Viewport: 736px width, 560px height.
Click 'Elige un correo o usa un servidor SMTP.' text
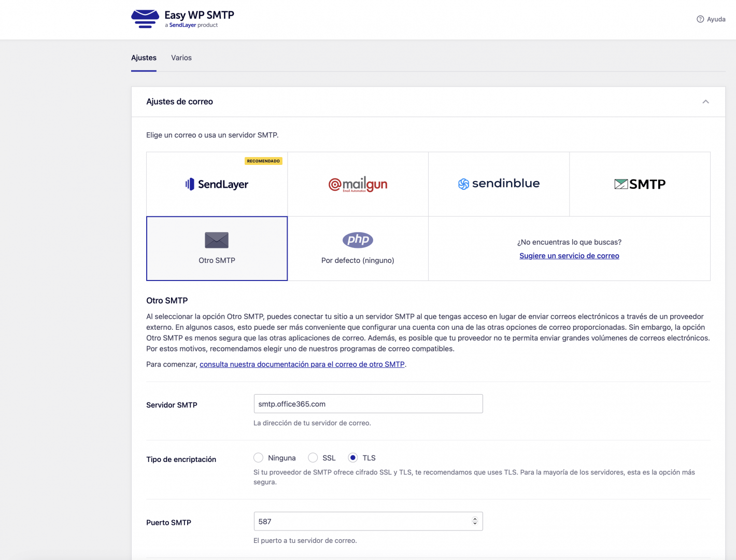click(212, 135)
